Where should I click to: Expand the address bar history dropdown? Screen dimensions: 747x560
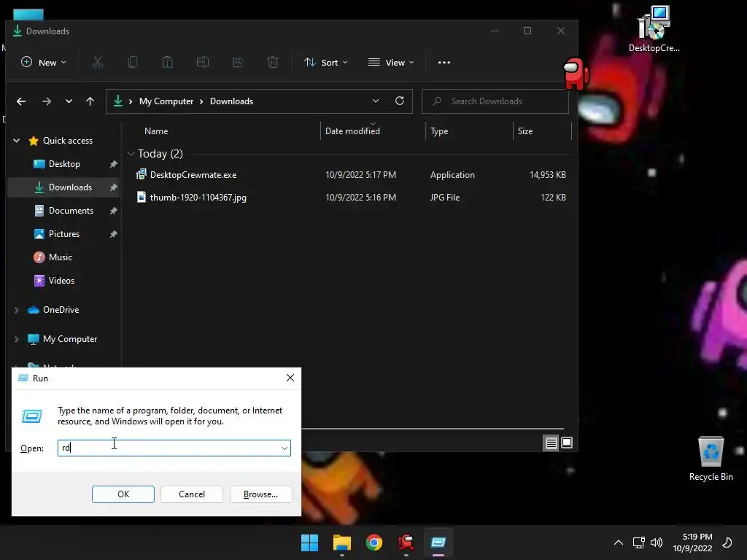tap(376, 101)
